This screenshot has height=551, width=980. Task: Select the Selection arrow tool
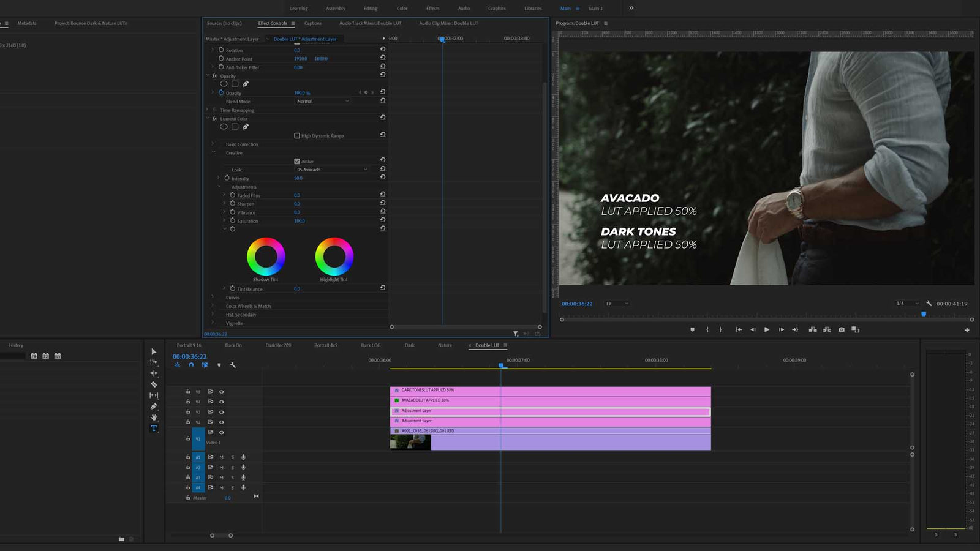click(x=154, y=353)
